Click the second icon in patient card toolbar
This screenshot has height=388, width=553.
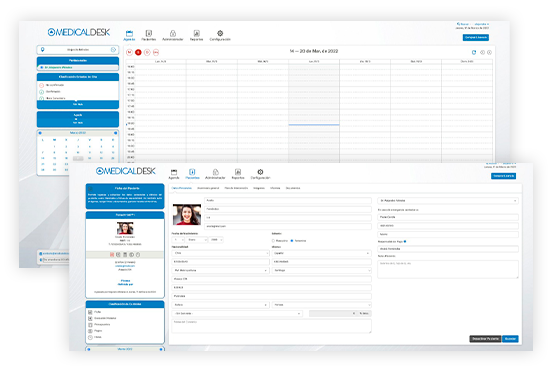118,255
